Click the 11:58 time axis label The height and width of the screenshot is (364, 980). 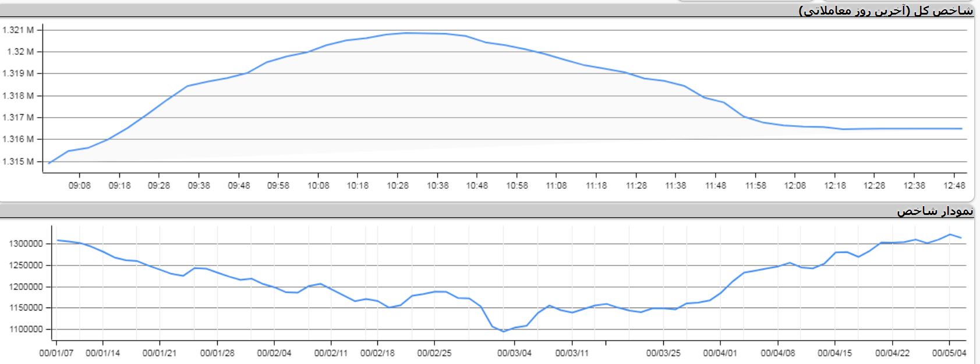click(755, 186)
